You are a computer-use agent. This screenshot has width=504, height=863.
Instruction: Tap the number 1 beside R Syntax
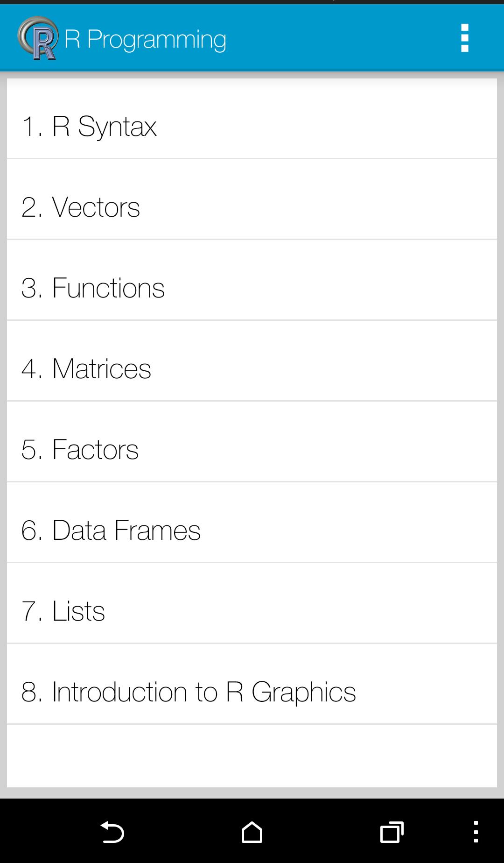click(x=29, y=127)
